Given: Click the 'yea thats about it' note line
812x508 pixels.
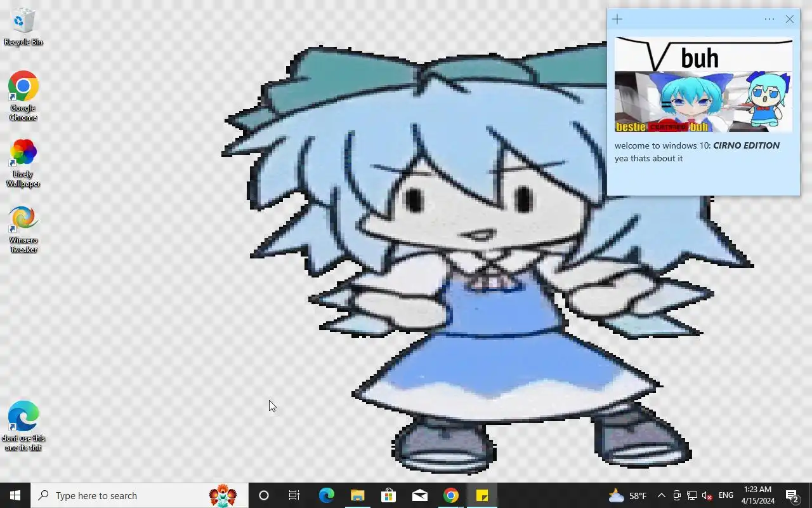Looking at the screenshot, I should tap(648, 158).
